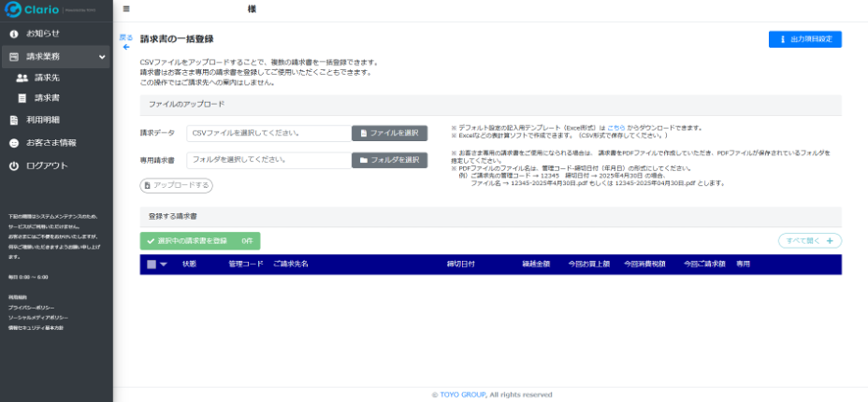Click the 専用 column header
Screen dimensions: 868x402
743,265
